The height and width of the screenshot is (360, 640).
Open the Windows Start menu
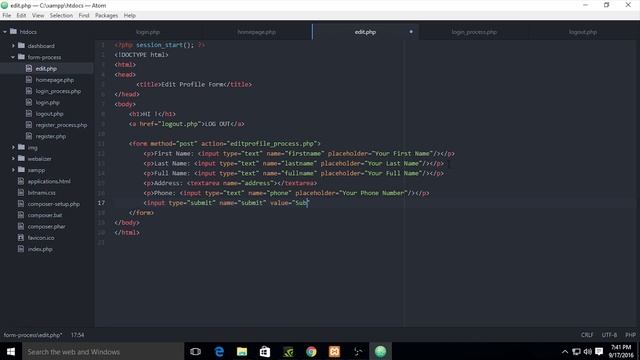[x=11, y=351]
